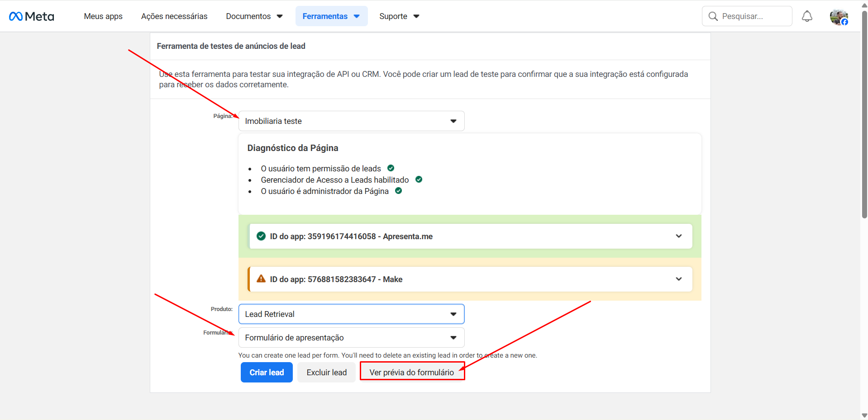This screenshot has width=868, height=420.
Task: Open the Suporte menu
Action: pos(400,16)
